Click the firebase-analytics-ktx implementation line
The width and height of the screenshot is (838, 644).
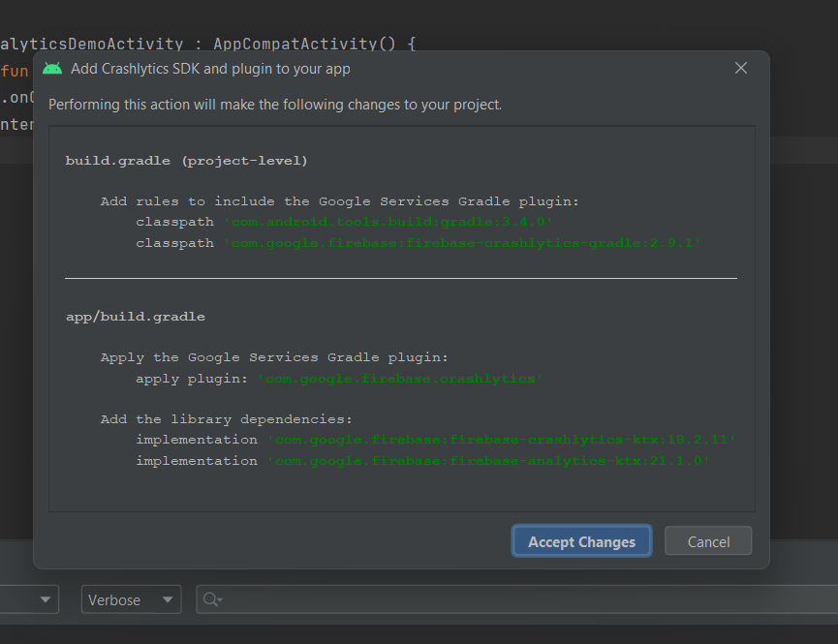pyautogui.click(x=422, y=461)
